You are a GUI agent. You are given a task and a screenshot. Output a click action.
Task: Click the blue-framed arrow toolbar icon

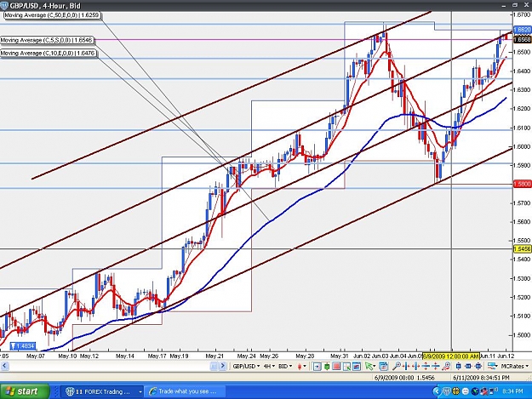click(x=317, y=366)
